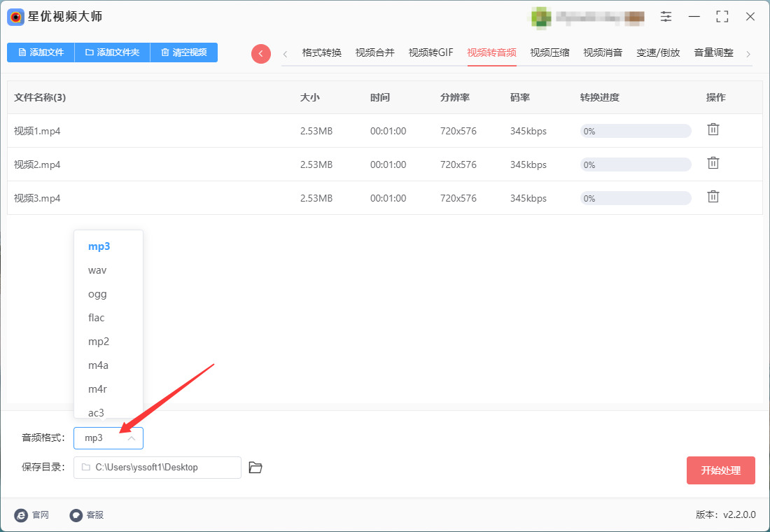Switch to the 格式转换 tab

pos(322,52)
